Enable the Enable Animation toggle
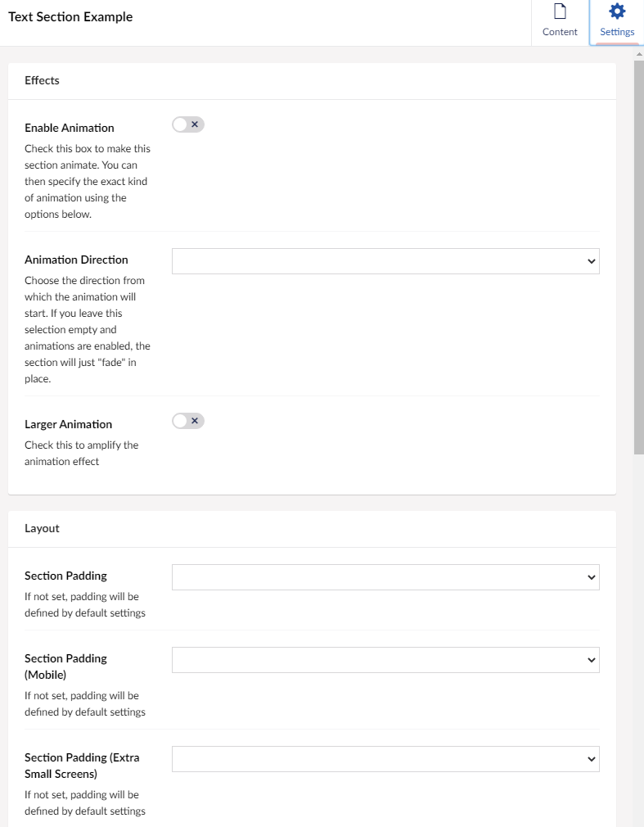This screenshot has height=827, width=644. [x=187, y=124]
